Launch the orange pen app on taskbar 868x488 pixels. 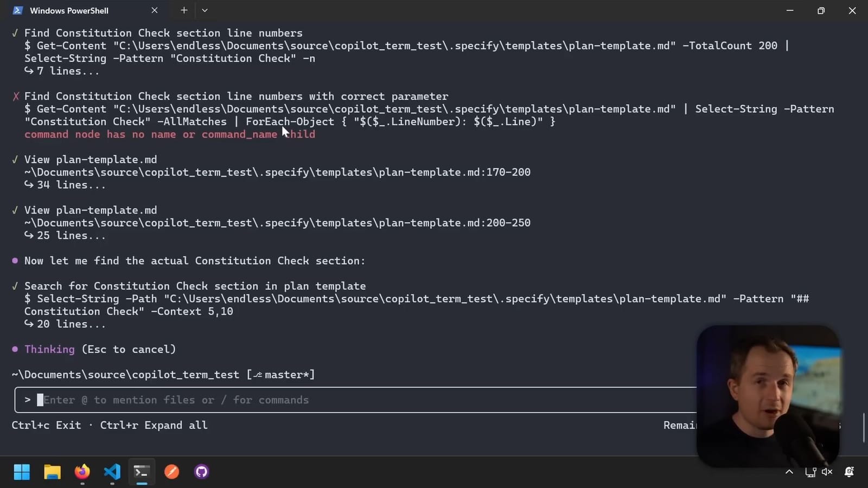[171, 472]
